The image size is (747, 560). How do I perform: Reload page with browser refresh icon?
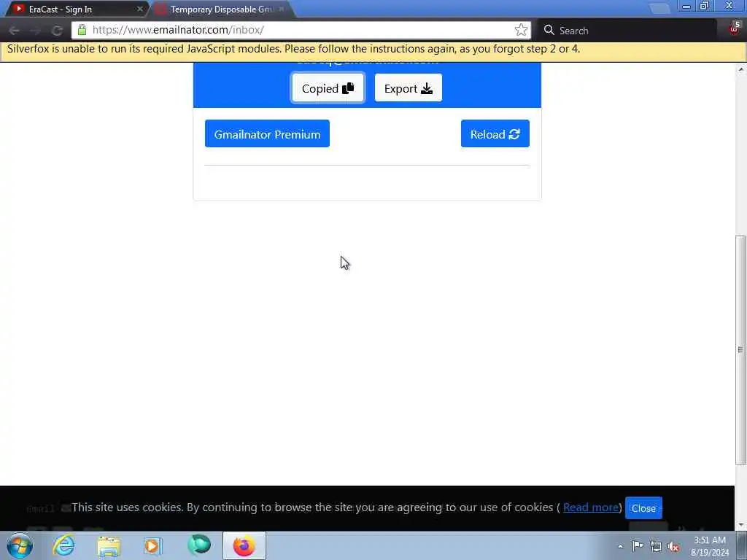coord(57,31)
